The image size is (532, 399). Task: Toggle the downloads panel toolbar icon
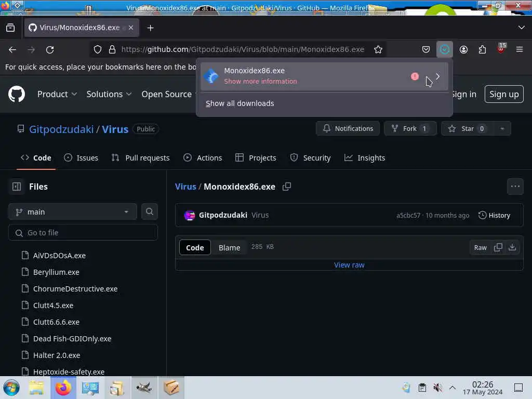(x=445, y=49)
